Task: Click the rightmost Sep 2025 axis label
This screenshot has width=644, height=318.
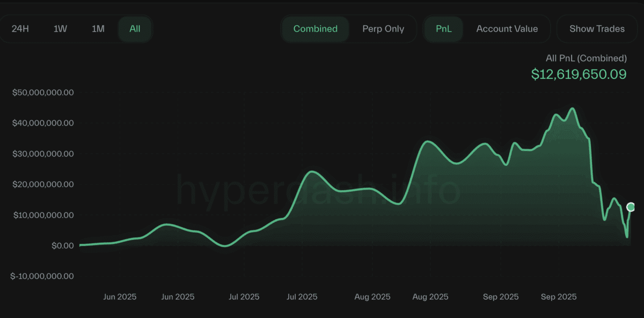Action: coord(559,297)
